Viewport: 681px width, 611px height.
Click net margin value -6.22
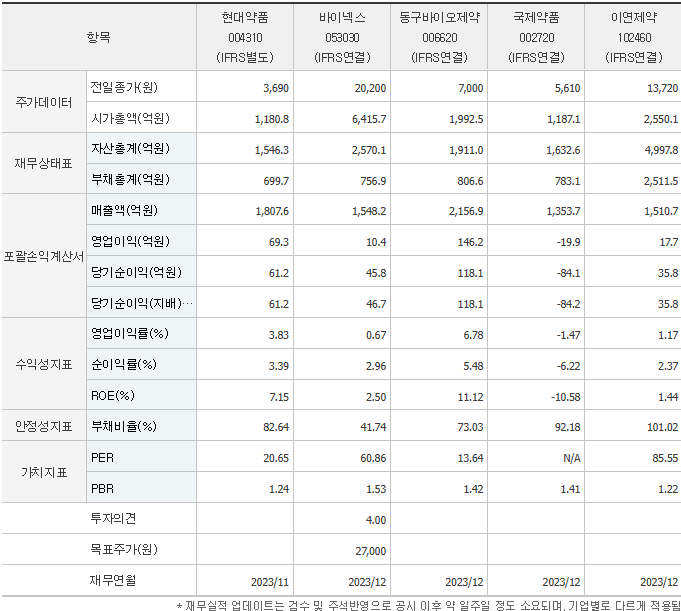coord(569,366)
